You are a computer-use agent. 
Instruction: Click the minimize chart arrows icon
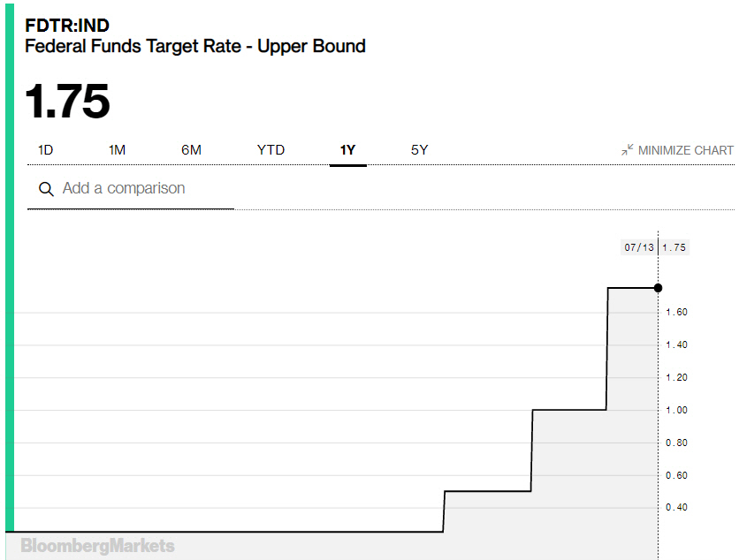tap(628, 150)
